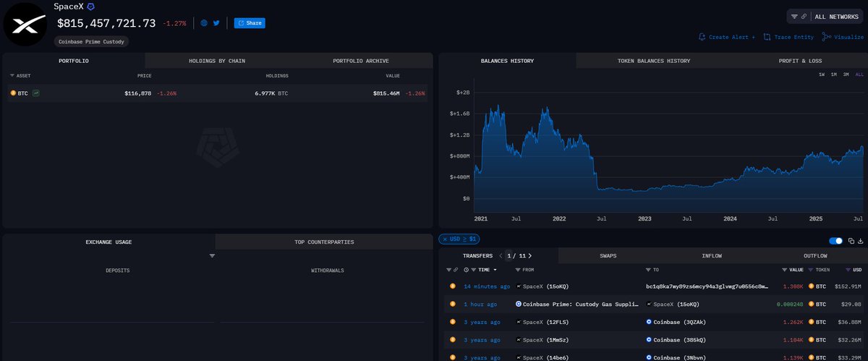Open the Profit & Loss tab
This screenshot has width=868, height=361.
800,61
